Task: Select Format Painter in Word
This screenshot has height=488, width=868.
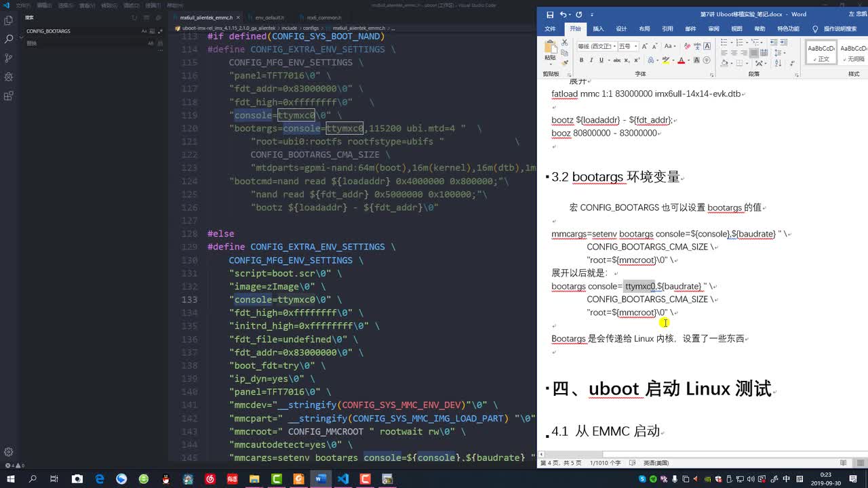Action: coord(564,63)
